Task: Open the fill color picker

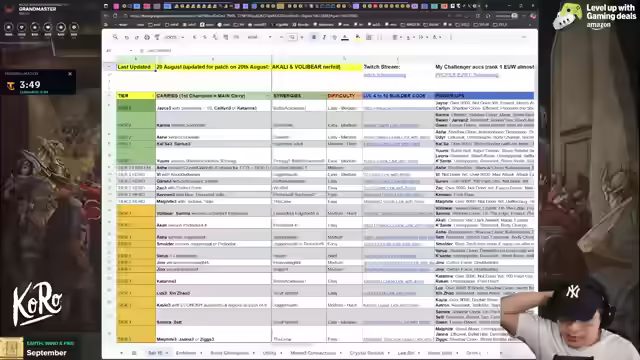Action: click(358, 37)
